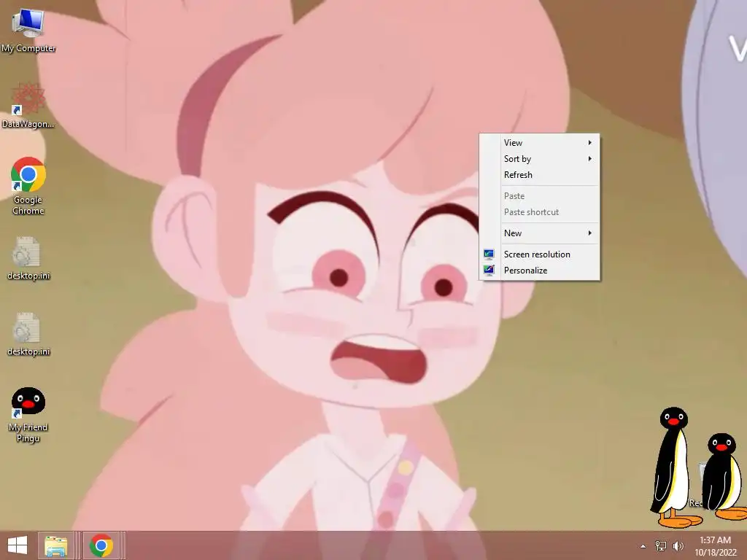Choose Personalize in context menu
Screen dimensions: 747x560
point(539,271)
